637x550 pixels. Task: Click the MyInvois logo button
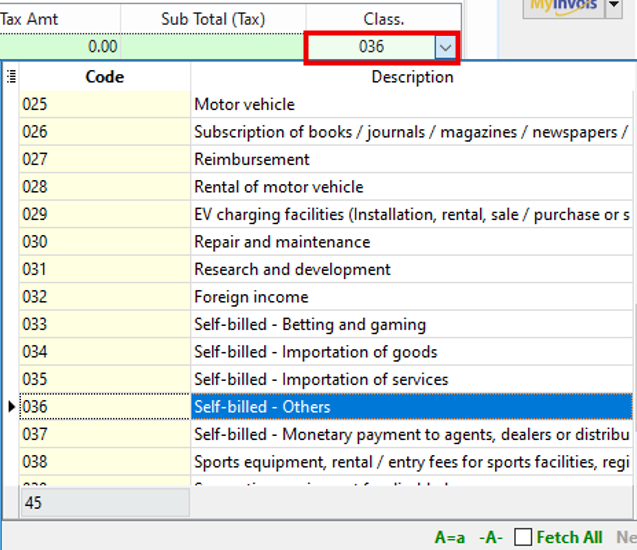[x=562, y=7]
